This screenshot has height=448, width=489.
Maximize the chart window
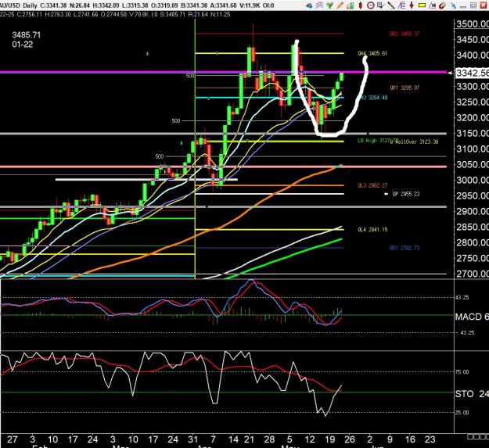coord(473,5)
